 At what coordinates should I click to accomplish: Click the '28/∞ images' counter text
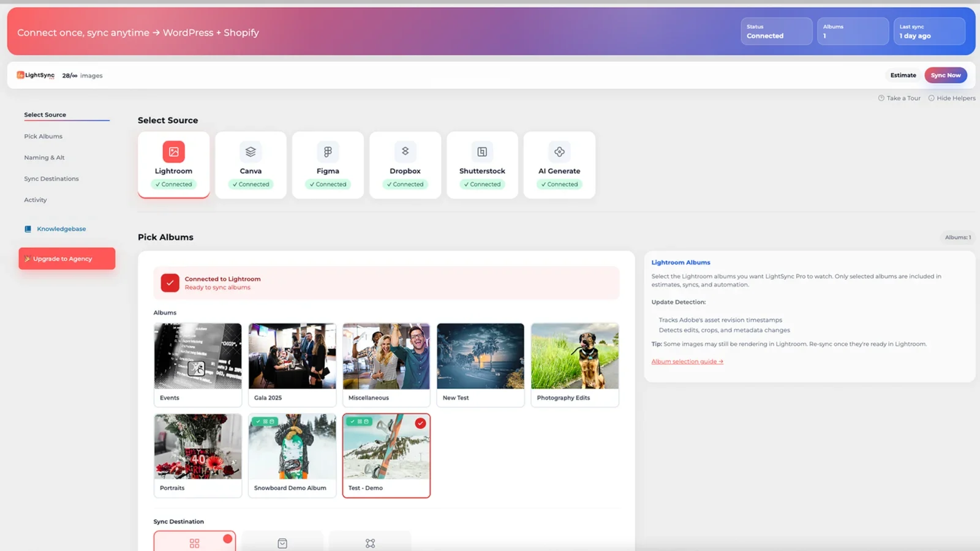(x=82, y=75)
